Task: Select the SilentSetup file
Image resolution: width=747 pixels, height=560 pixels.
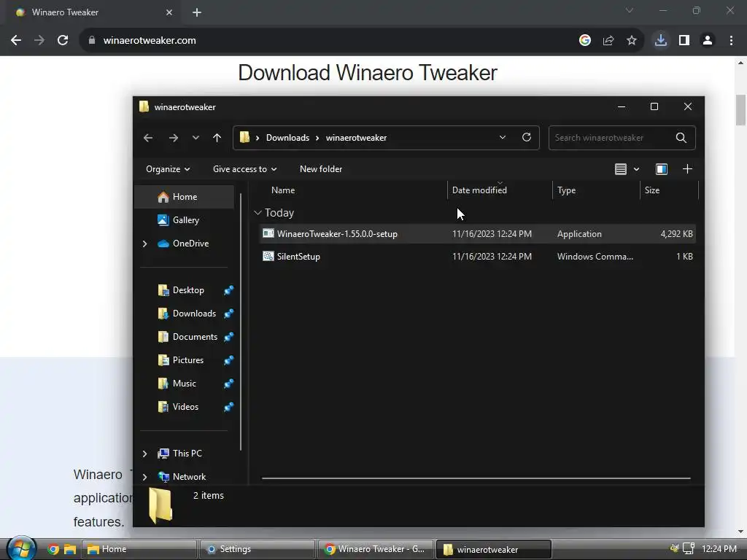Action: pyautogui.click(x=477, y=256)
